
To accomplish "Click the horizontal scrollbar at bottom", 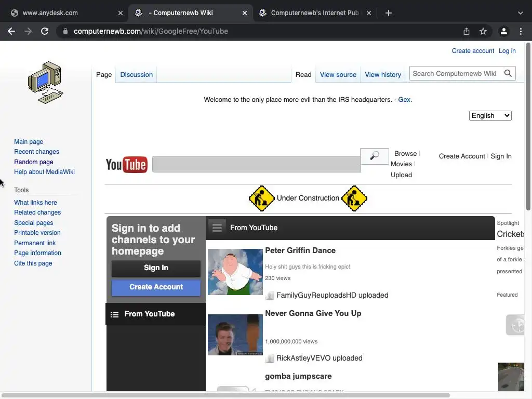I will coord(225,395).
